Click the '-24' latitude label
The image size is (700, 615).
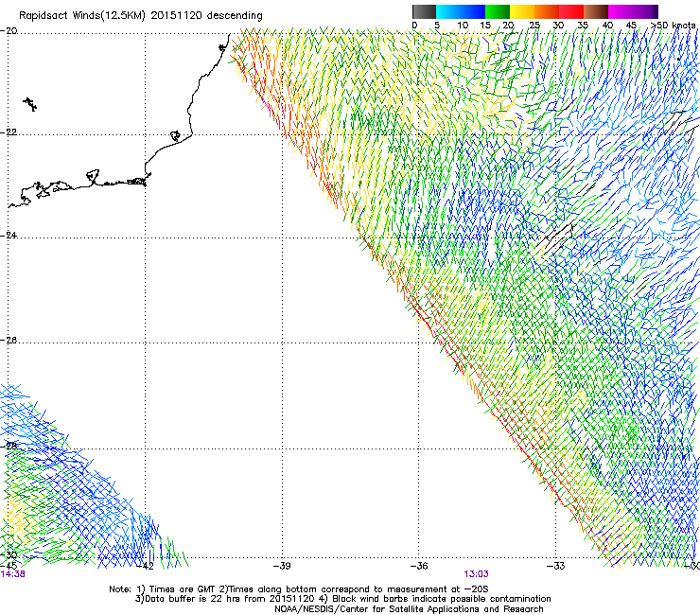point(9,236)
